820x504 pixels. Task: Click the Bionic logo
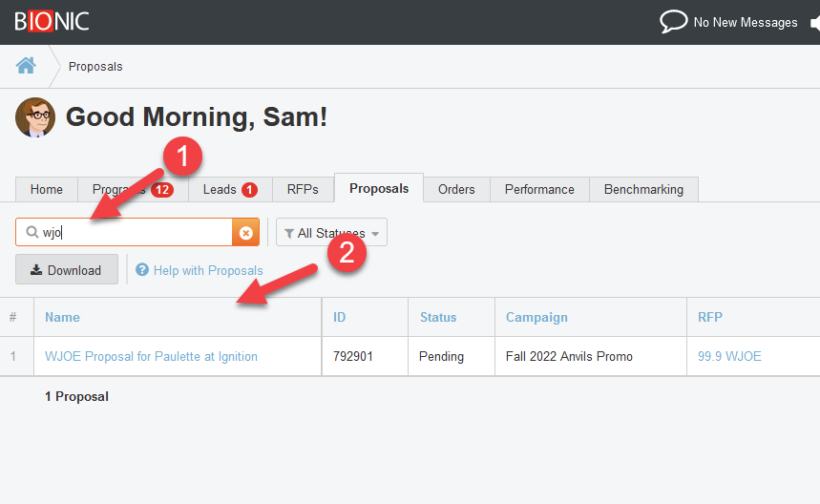(52, 21)
